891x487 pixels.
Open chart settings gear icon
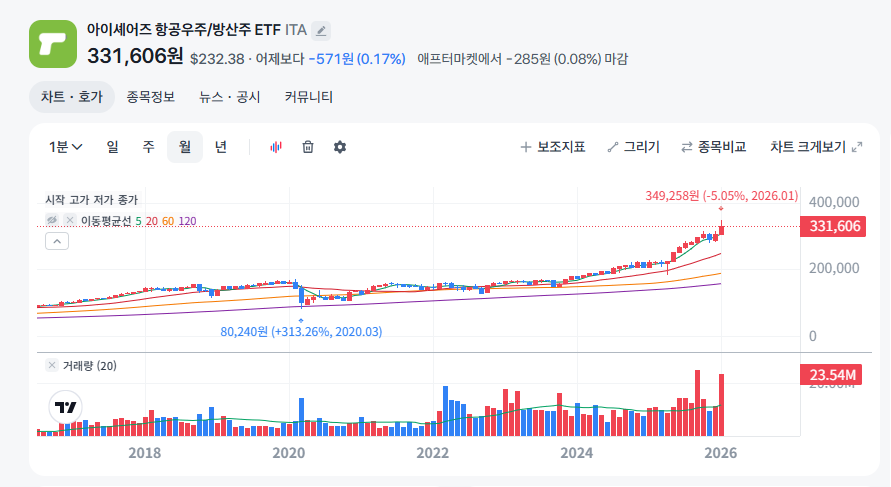(x=340, y=147)
